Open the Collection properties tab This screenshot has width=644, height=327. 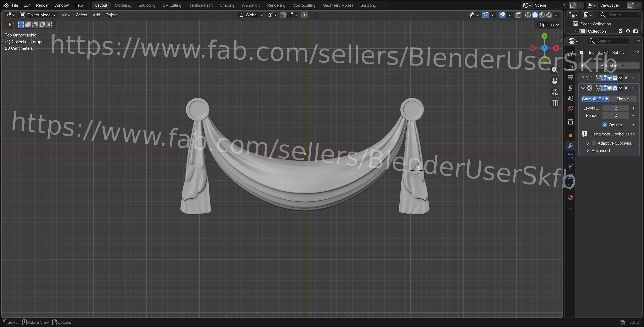[570, 122]
